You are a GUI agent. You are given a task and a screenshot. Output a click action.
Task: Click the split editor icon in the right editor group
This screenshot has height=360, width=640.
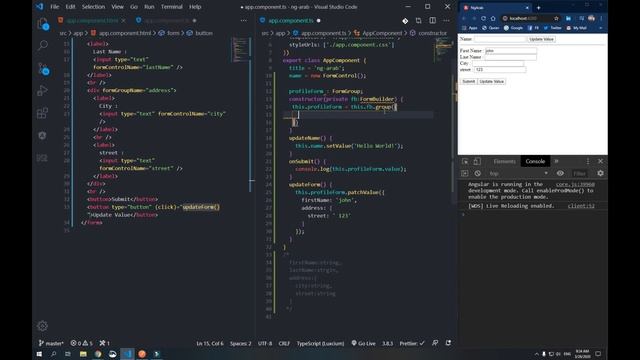pos(433,20)
